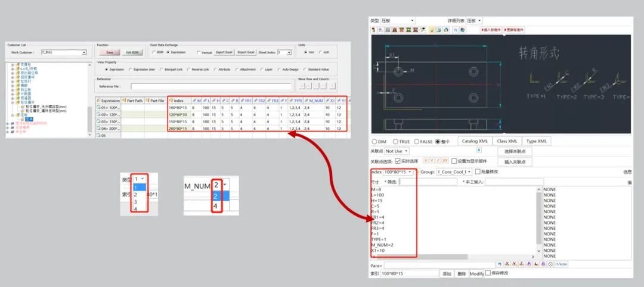Select expression row 01> 100*

point(108,107)
